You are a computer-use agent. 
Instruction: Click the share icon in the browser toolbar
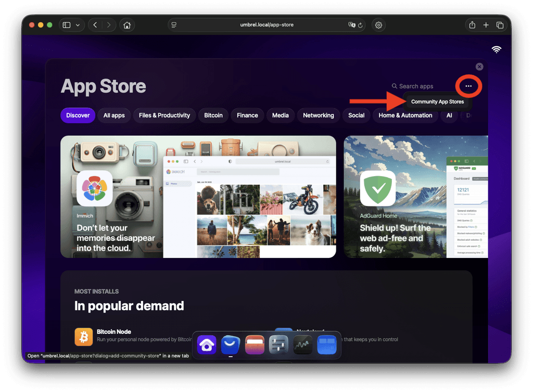(473, 24)
